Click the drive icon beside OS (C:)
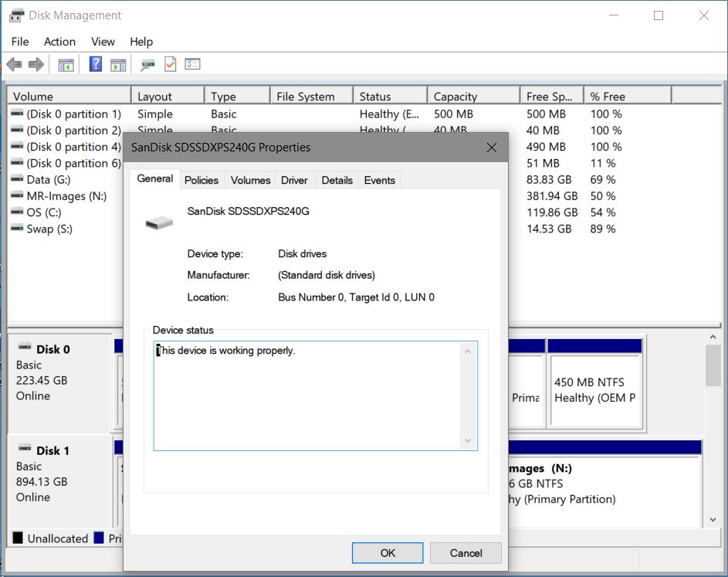The height and width of the screenshot is (577, 728). [x=17, y=212]
